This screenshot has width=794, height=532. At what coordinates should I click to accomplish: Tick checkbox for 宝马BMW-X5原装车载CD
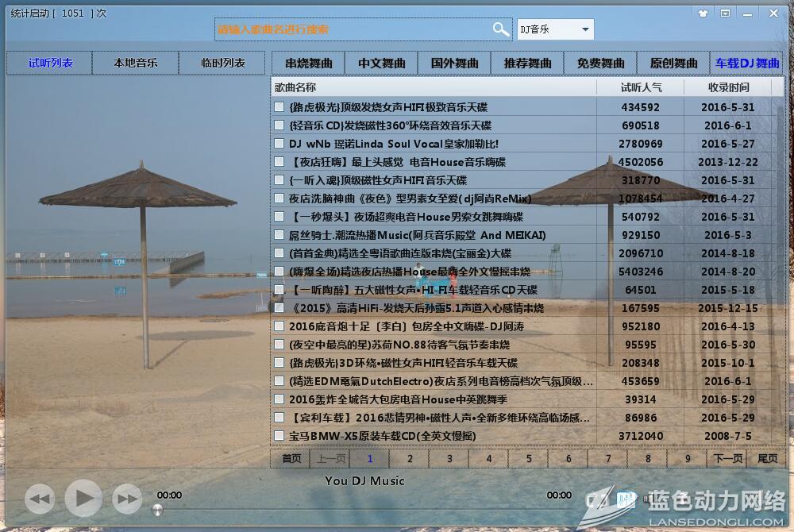[279, 436]
